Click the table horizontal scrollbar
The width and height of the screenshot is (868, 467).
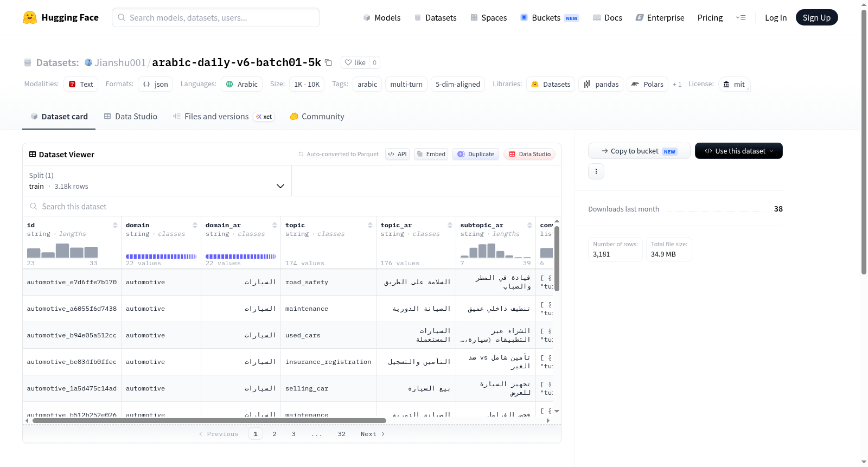(209, 420)
